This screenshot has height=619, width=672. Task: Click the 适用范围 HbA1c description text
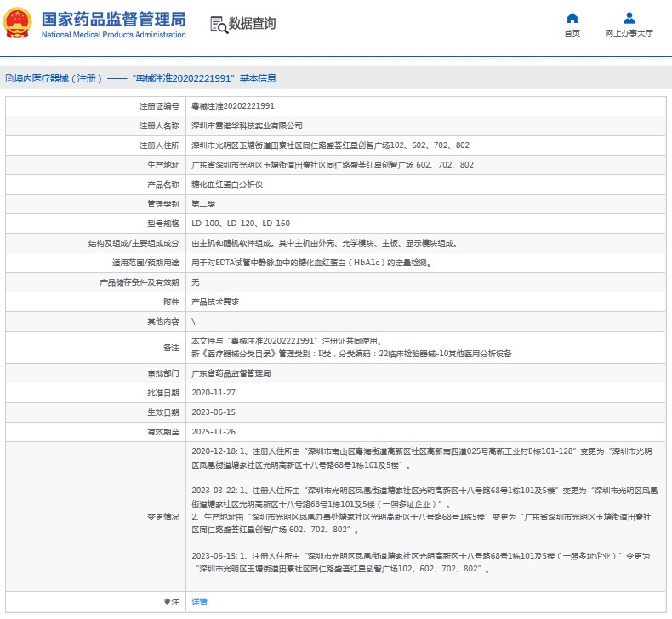[x=311, y=263]
